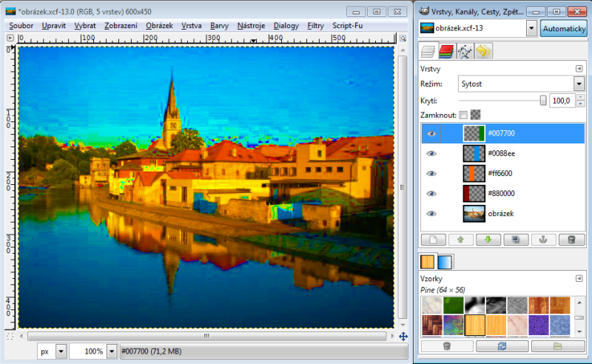This screenshot has width=592, height=364.
Task: Decrease the Krytí opacity value with the down stepper
Action: [x=581, y=104]
